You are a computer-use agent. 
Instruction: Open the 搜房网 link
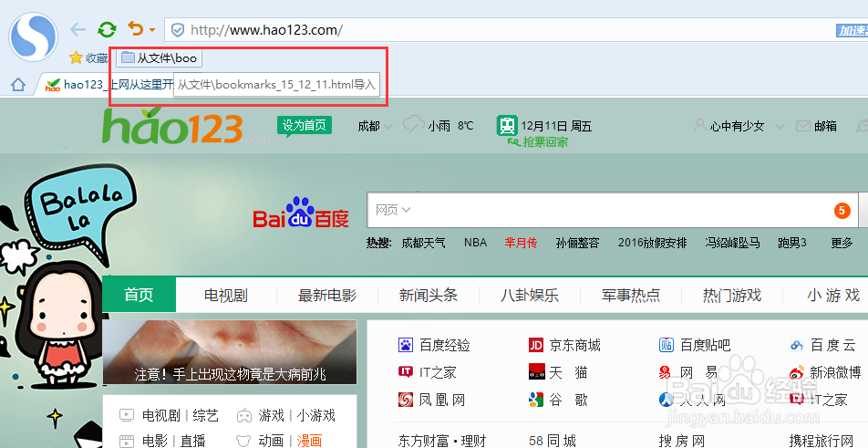coord(681,441)
